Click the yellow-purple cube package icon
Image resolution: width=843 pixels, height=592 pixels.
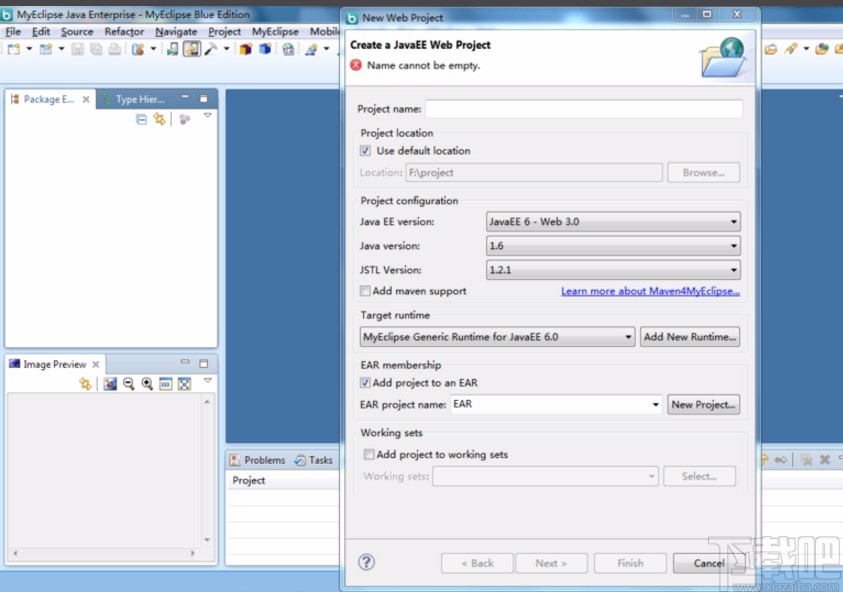[x=246, y=49]
